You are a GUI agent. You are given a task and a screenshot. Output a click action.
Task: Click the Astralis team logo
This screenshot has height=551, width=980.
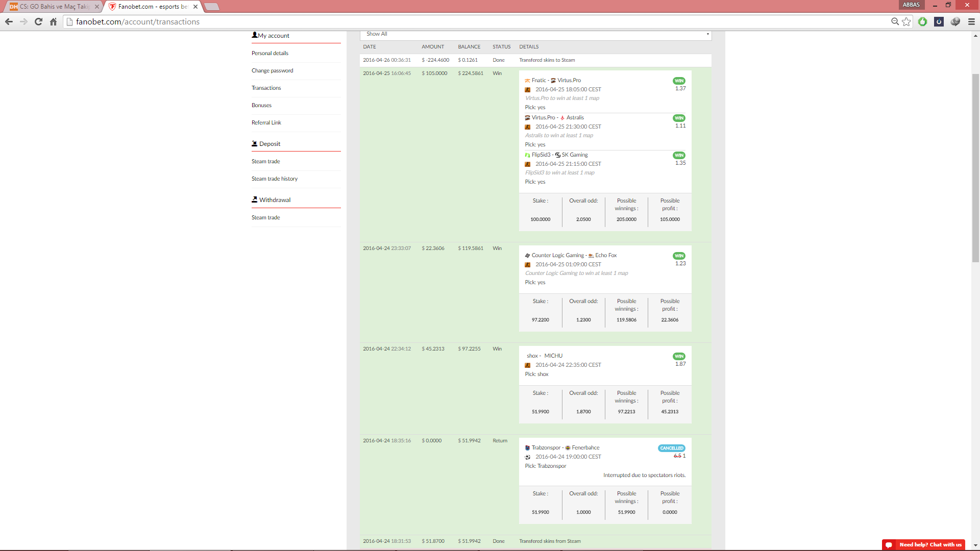click(562, 118)
